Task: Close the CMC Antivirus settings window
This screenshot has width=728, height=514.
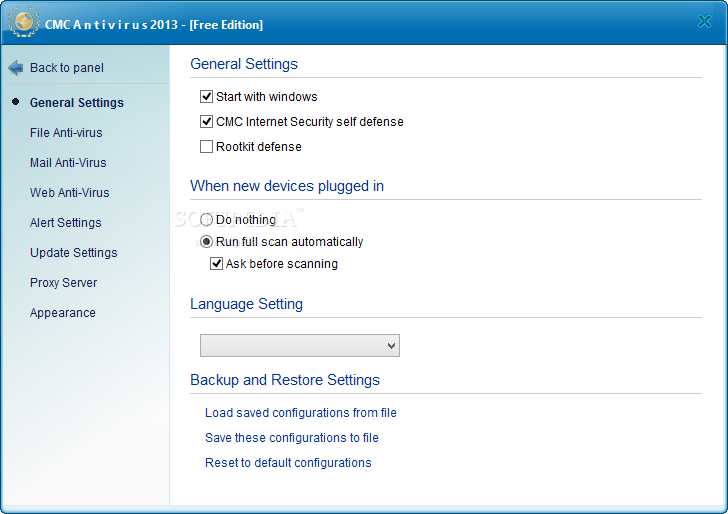Action: 704,21
